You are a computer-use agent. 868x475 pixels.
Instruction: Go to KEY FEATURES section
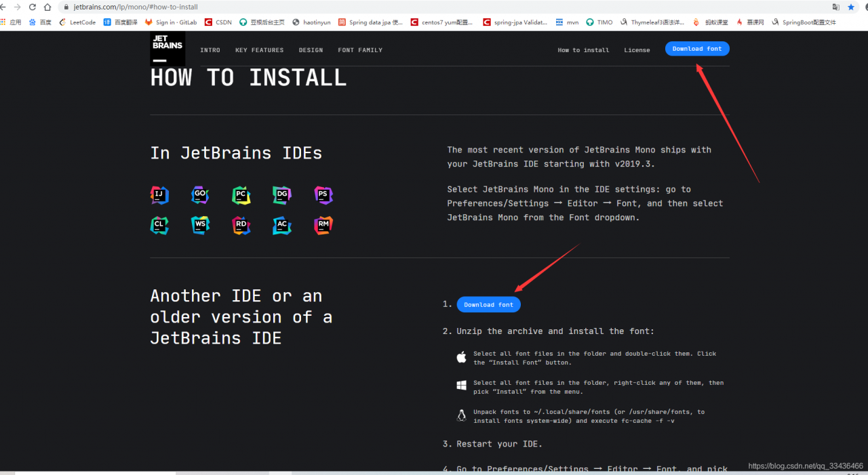point(260,50)
